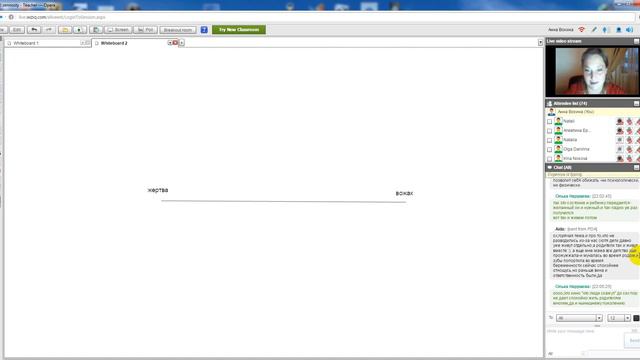The width and height of the screenshot is (640, 360).
Task: Tick the checkbox beside attendee Irina
Action: pos(549,159)
